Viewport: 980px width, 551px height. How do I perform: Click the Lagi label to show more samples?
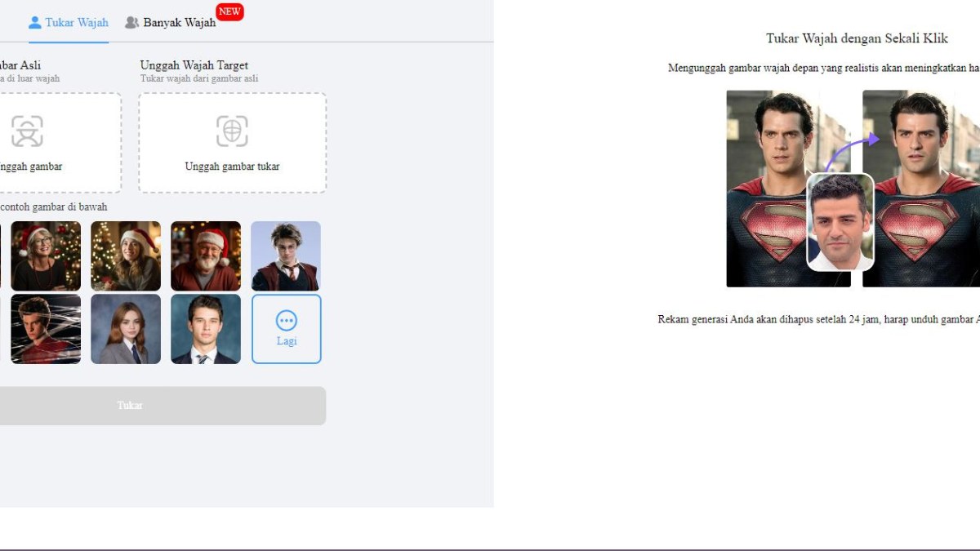(x=287, y=341)
